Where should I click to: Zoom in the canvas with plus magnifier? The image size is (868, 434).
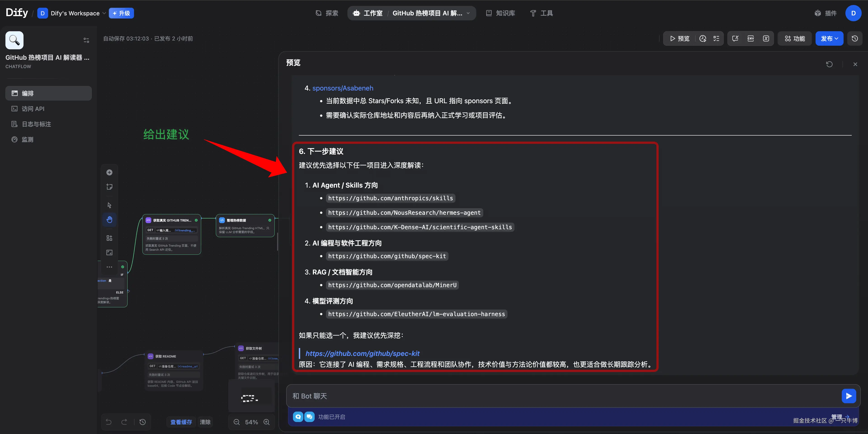point(267,422)
